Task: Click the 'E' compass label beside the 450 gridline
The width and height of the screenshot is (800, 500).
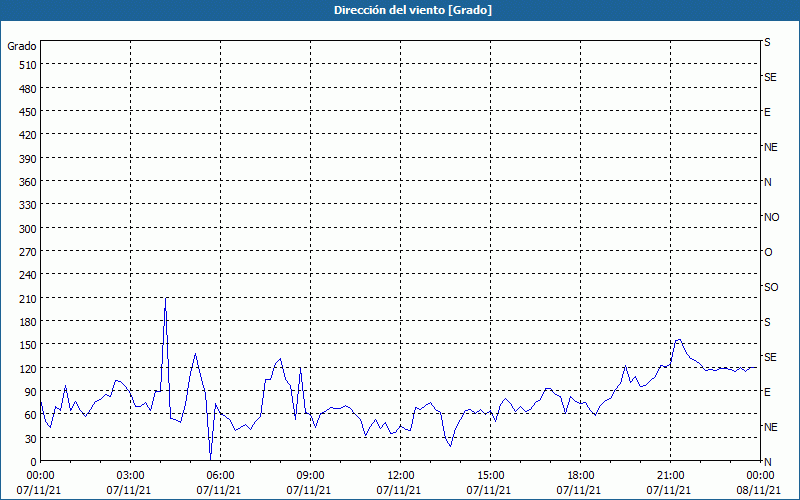Action: tap(767, 112)
